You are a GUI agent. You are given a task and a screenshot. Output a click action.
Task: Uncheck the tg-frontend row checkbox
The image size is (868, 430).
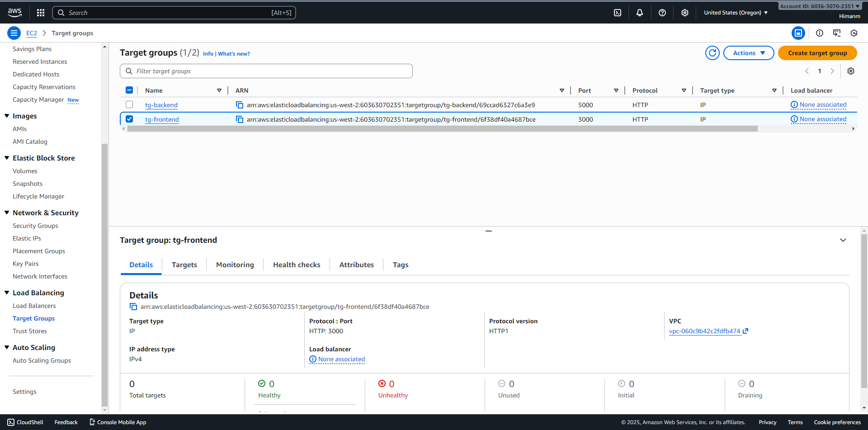click(129, 119)
